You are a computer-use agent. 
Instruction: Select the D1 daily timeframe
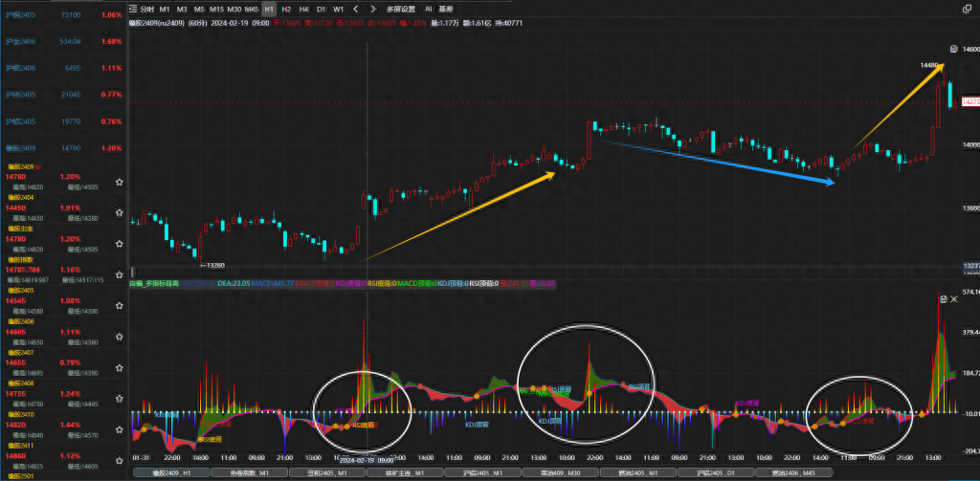322,9
